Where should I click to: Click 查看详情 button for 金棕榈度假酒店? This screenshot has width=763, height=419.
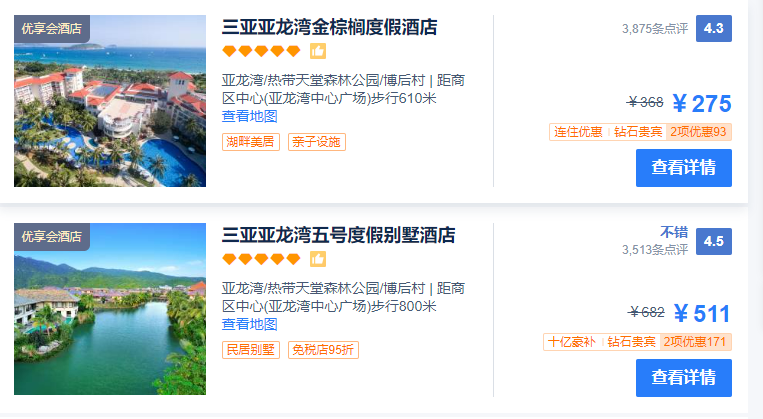tap(684, 168)
